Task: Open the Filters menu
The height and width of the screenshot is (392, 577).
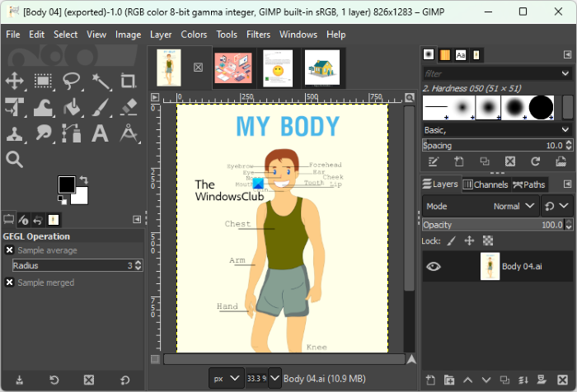Action: point(258,35)
